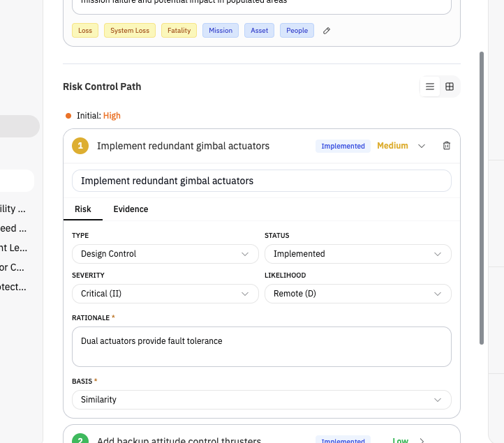Switch to list view layout

[430, 87]
